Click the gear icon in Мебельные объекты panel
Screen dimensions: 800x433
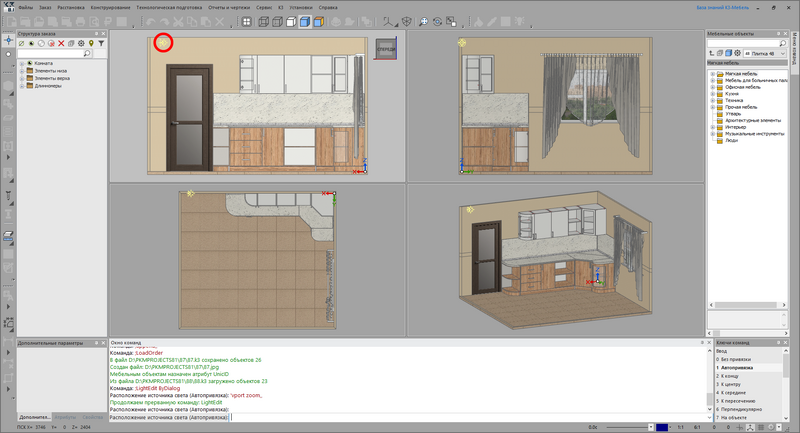point(737,53)
